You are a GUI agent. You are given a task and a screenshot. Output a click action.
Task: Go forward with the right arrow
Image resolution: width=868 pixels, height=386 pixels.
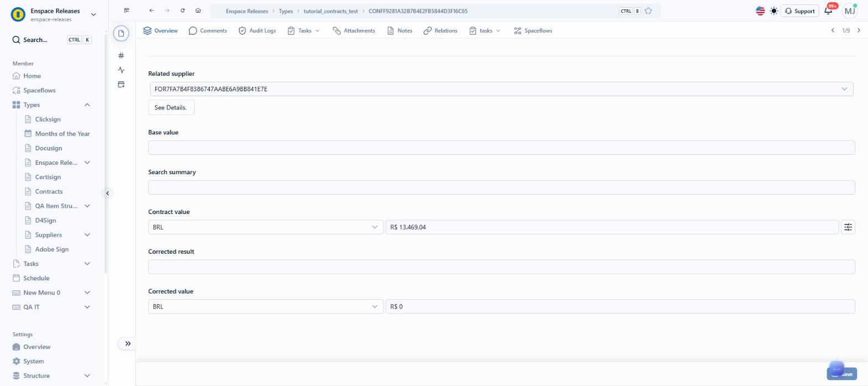167,11
